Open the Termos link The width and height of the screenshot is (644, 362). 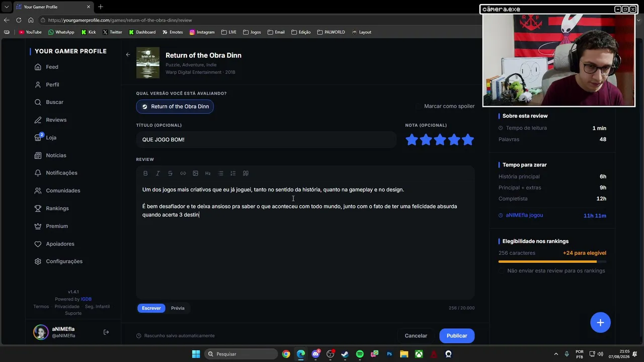tap(41, 307)
